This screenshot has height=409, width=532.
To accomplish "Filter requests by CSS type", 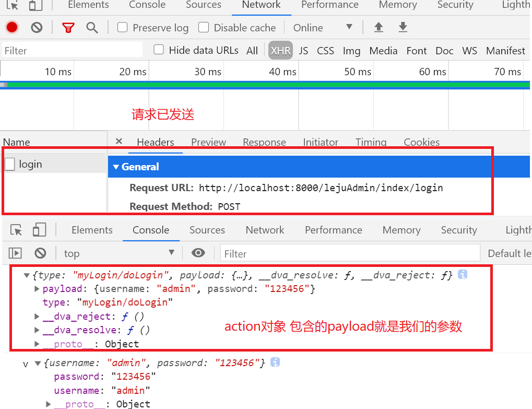I will pos(325,51).
